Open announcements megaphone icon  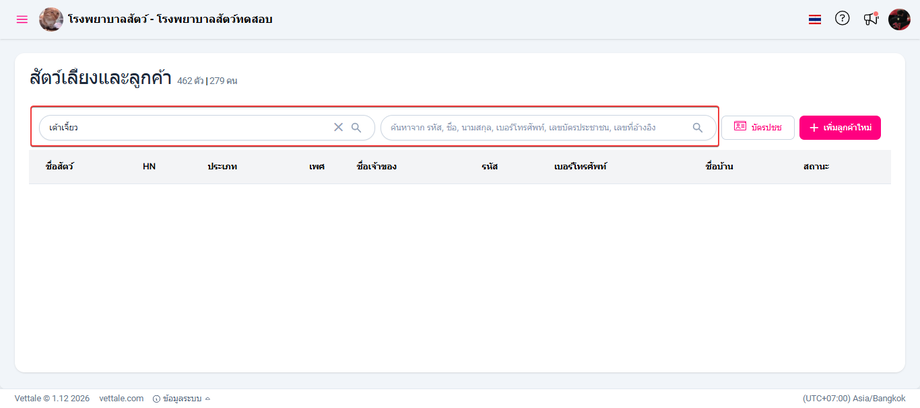pos(871,19)
